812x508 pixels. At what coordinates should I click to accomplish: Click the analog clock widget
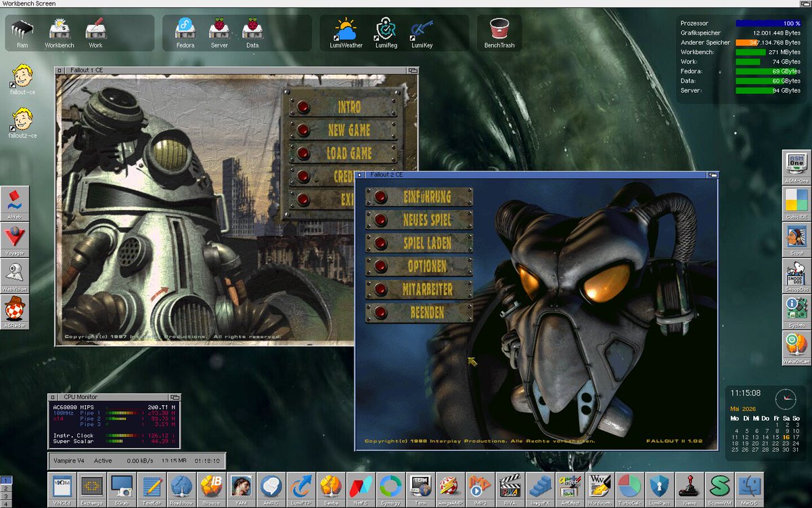click(x=786, y=398)
